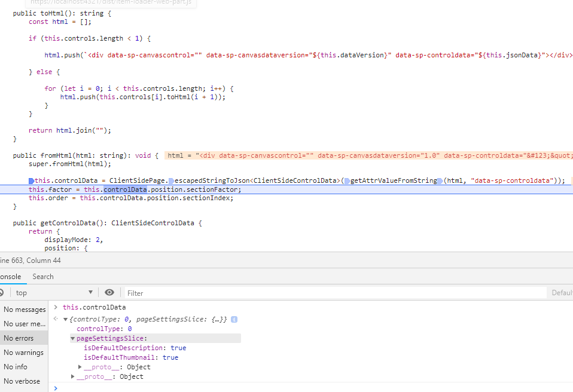Click the breakpoint marker before this.controlData
573x392 pixels.
coord(32,180)
